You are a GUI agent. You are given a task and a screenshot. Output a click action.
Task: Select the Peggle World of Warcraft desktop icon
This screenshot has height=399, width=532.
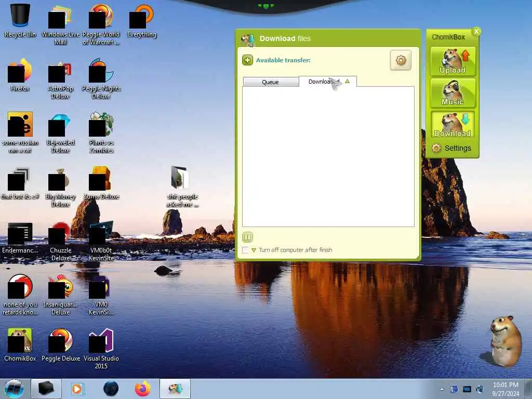[x=101, y=24]
